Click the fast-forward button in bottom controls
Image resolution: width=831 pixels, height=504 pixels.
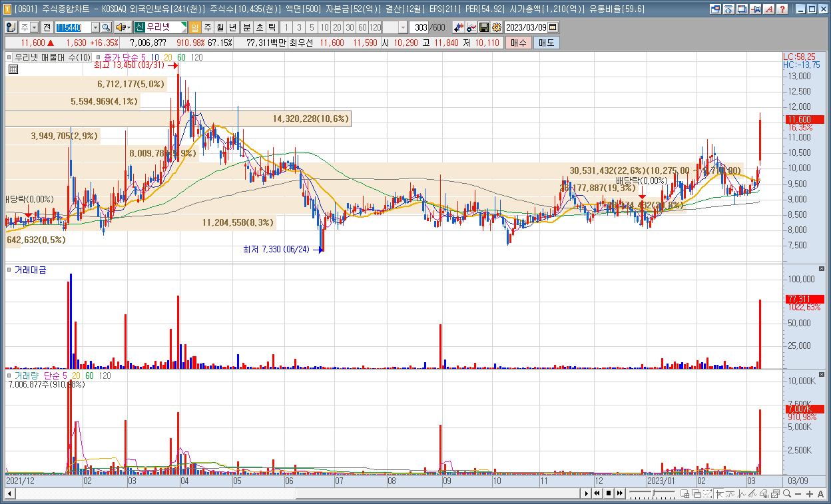tap(620, 493)
